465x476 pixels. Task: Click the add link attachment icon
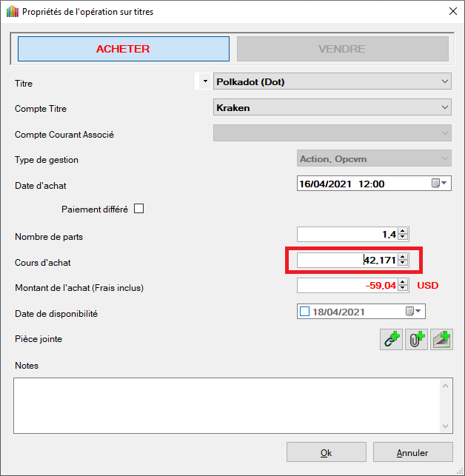pos(391,340)
